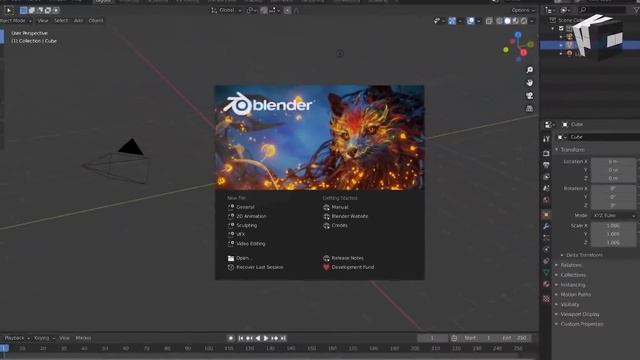Toggle the camera view icon
Screen dimensions: 640x360
pos(529,96)
